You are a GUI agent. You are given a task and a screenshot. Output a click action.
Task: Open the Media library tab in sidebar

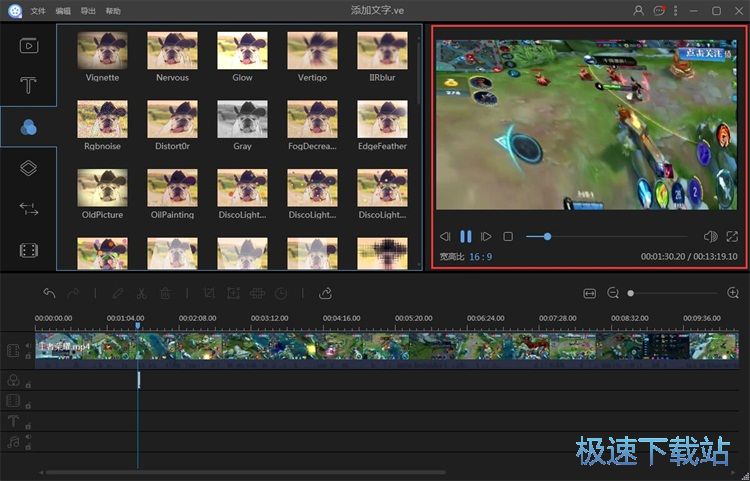point(29,45)
